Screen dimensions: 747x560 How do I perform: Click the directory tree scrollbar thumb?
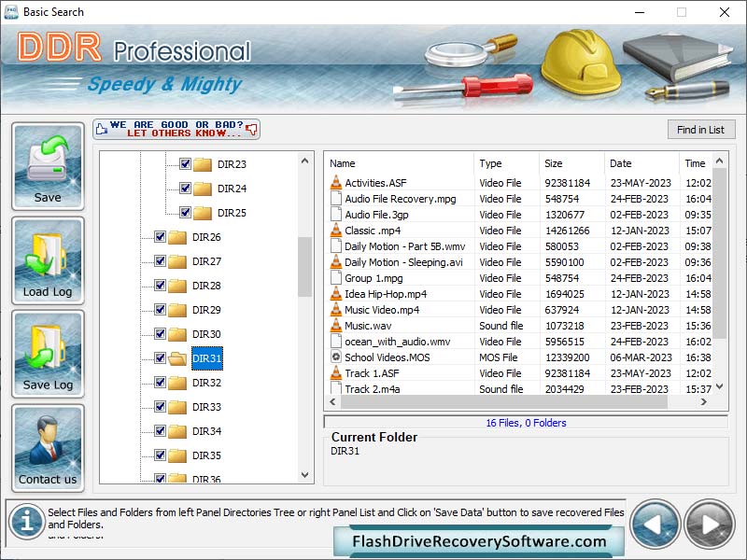[x=305, y=267]
